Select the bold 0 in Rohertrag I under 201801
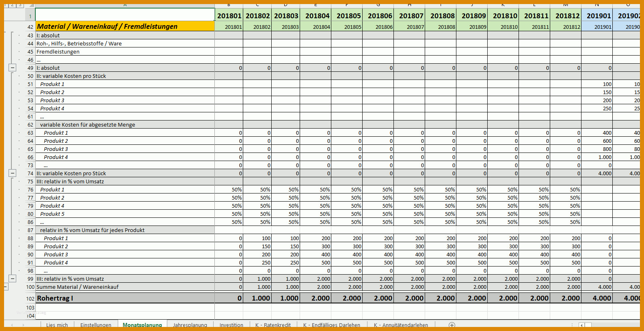This screenshot has width=644, height=331. (x=229, y=298)
